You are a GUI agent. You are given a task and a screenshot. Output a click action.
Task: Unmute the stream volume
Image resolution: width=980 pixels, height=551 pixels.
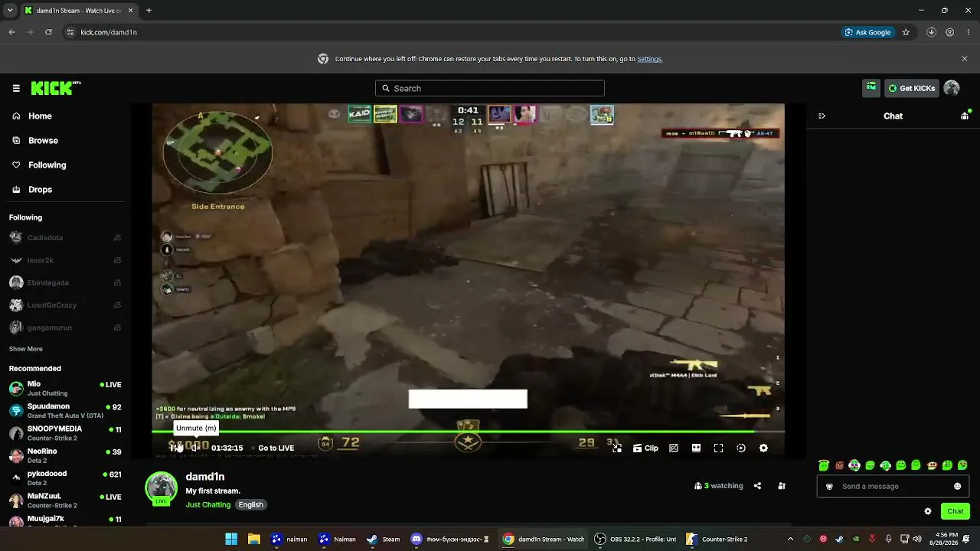click(x=196, y=448)
